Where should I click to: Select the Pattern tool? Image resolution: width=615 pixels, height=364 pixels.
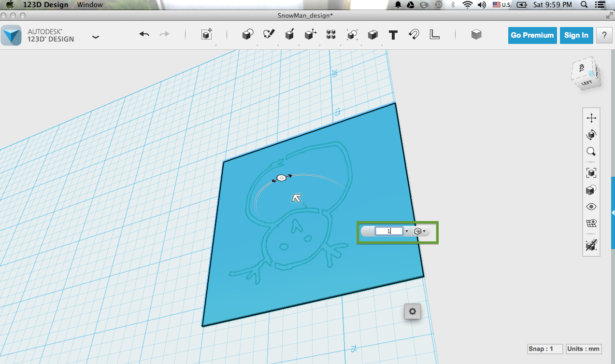[x=330, y=35]
